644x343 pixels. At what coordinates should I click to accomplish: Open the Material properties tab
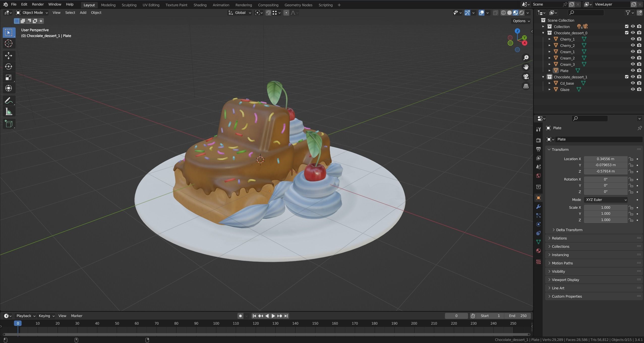[x=538, y=251]
